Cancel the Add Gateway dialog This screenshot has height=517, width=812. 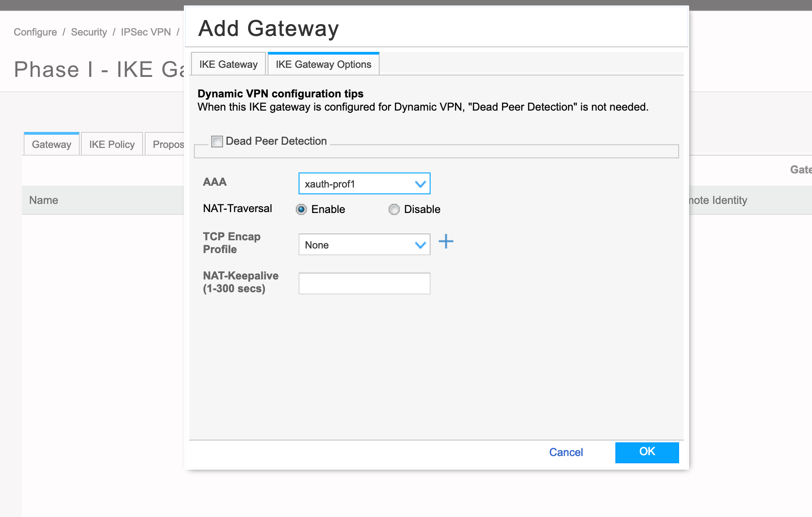click(x=566, y=452)
